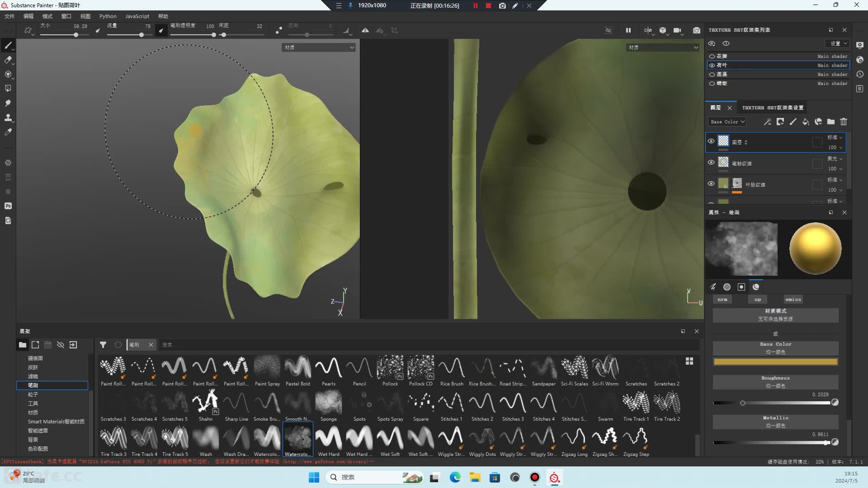Open shelf folder icon
The image size is (868, 488).
point(22,345)
